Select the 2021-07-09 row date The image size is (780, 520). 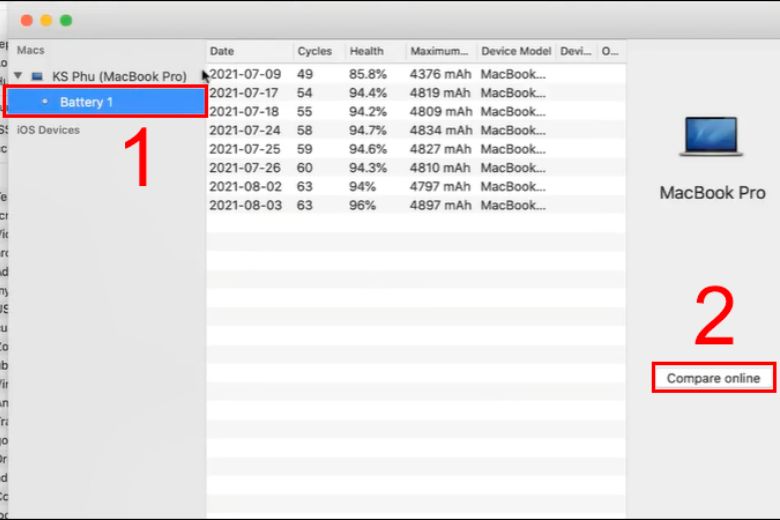pos(245,74)
